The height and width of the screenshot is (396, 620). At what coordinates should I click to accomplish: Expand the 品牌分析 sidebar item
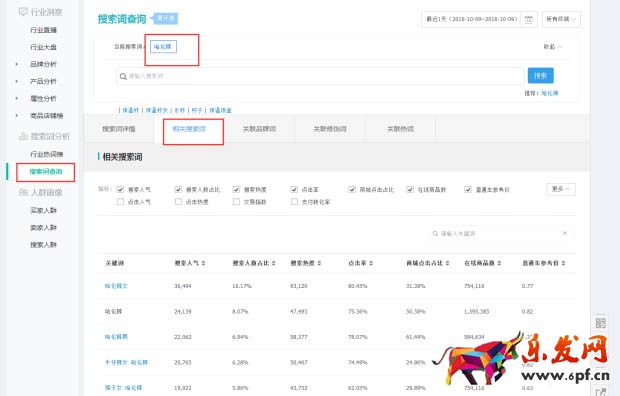(x=43, y=64)
